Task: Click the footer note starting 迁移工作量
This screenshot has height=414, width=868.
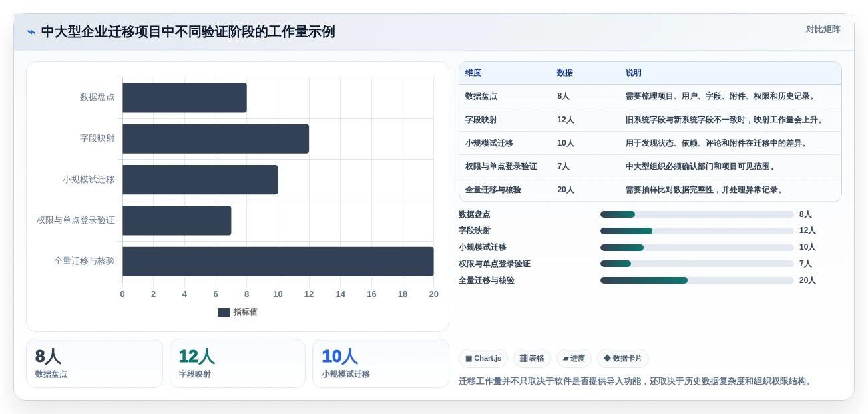Action: (x=635, y=381)
